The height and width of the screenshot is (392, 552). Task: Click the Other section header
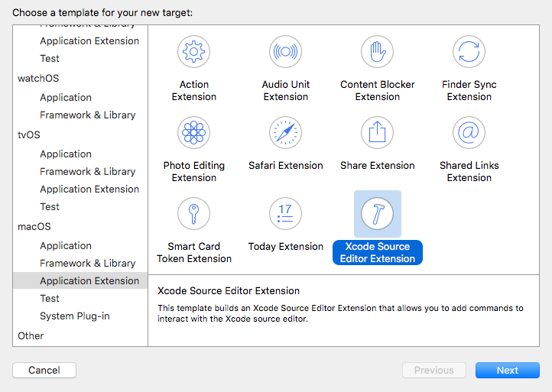pos(31,335)
